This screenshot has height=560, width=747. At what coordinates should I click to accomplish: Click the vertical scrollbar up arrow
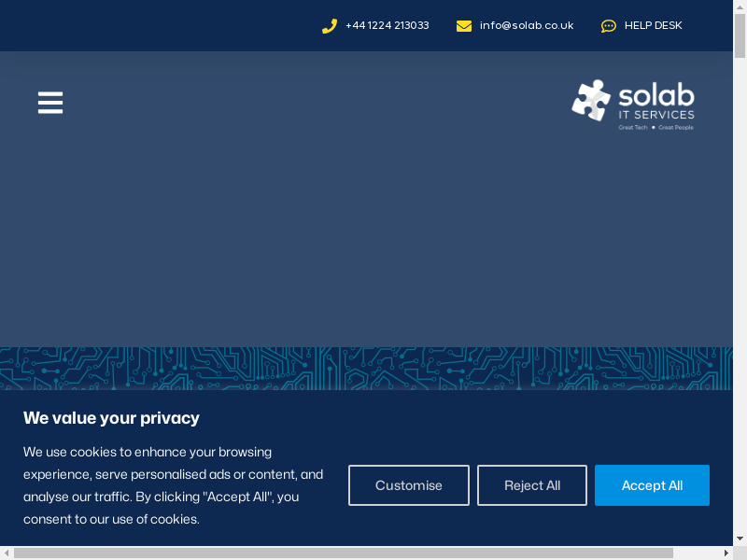coord(740,7)
